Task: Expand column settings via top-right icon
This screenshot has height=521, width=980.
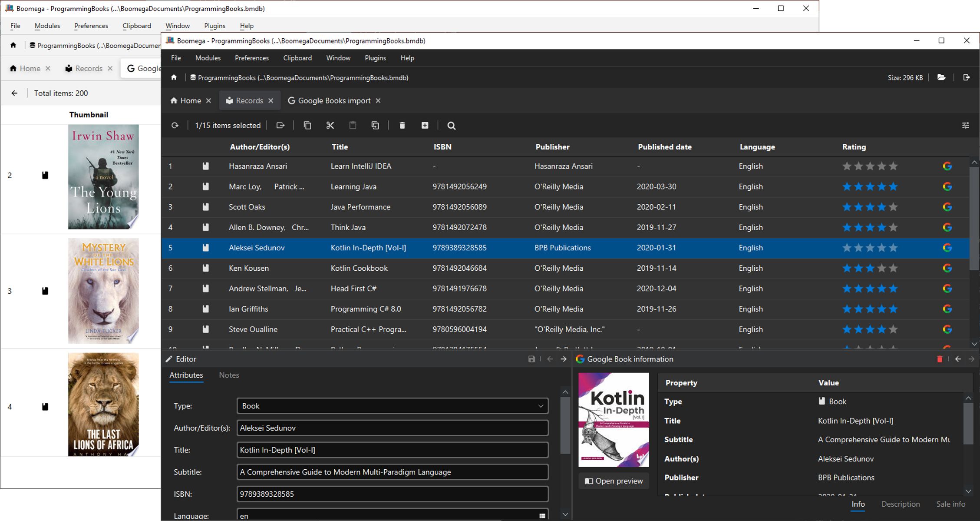Action: pos(966,125)
